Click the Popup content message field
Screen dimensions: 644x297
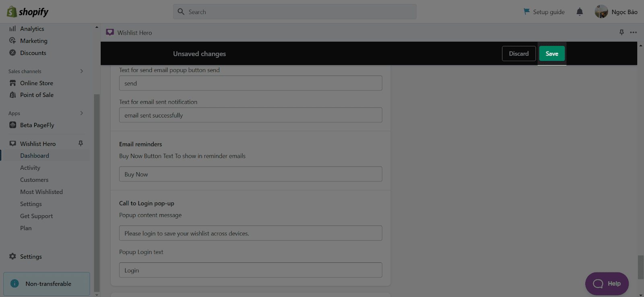(x=250, y=233)
